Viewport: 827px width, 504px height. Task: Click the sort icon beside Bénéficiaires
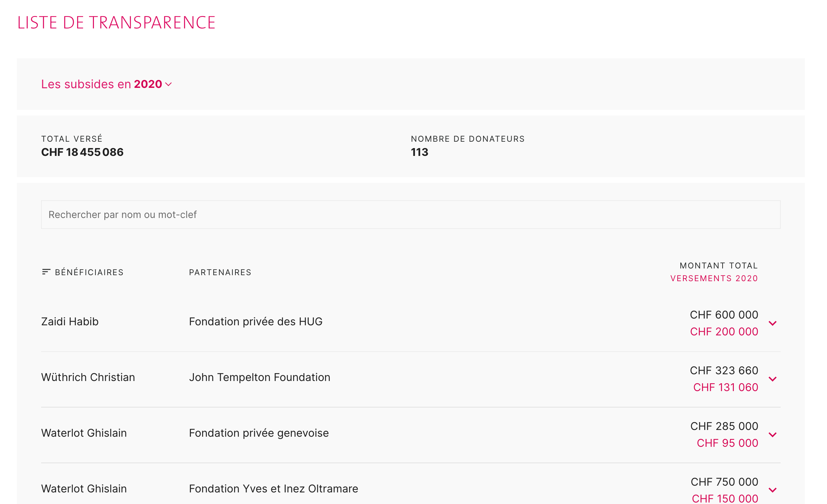(x=46, y=272)
